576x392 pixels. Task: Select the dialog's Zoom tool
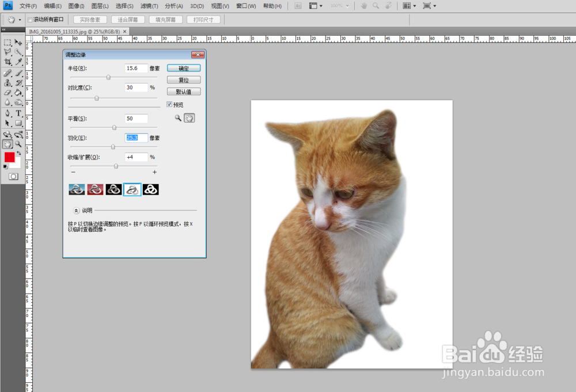pyautogui.click(x=178, y=118)
